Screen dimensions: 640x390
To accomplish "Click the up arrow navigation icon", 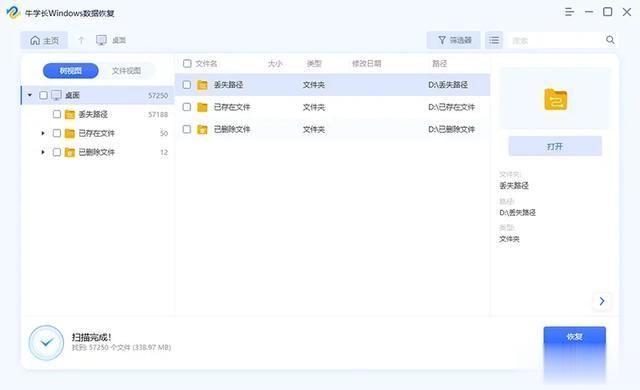I will tap(81, 40).
